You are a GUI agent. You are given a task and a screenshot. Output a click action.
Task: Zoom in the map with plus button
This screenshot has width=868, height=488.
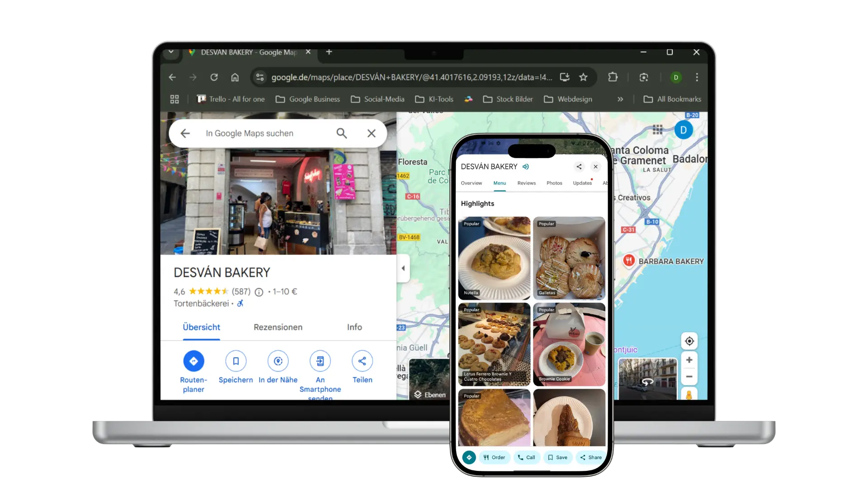point(689,360)
